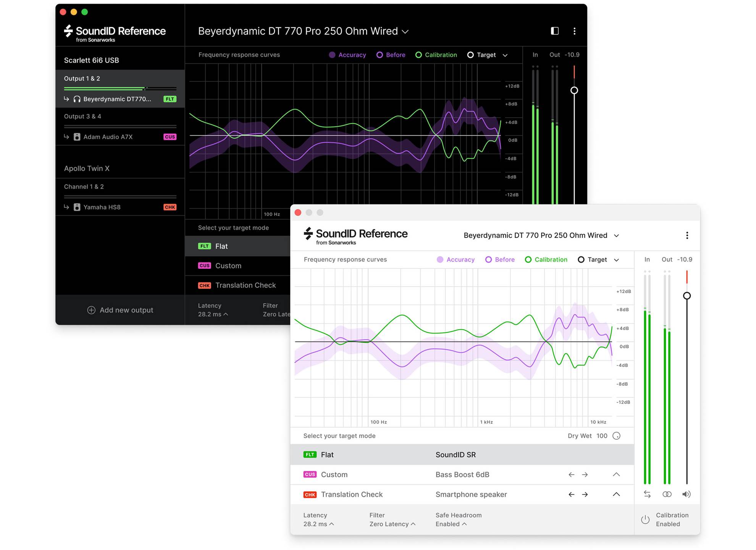
Task: Select Custom target mode in dark window
Action: [228, 265]
